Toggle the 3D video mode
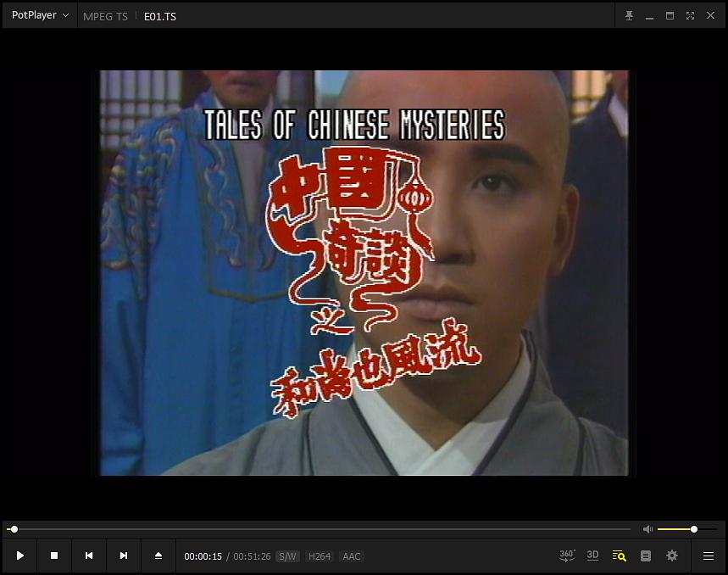 point(592,555)
